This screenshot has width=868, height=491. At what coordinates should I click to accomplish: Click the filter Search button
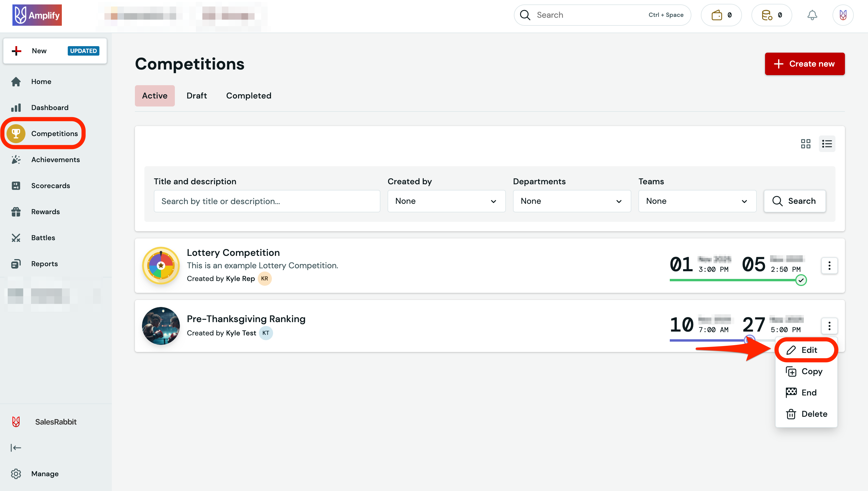(795, 201)
